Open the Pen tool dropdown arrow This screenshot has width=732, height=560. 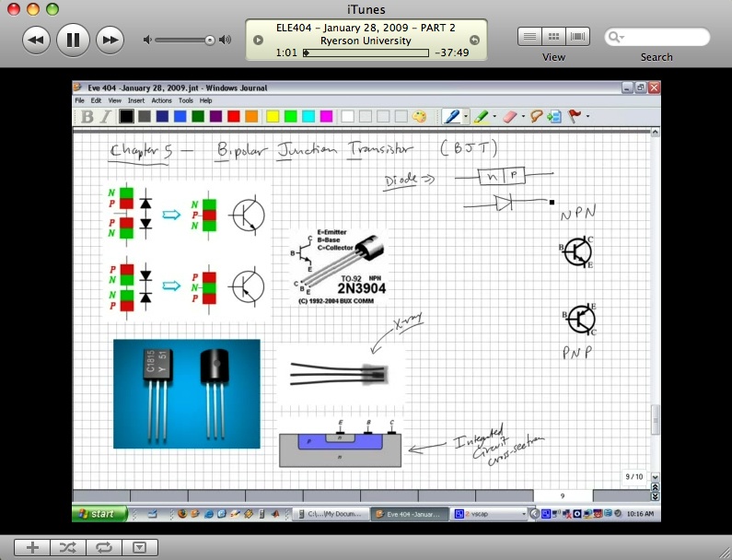466,117
